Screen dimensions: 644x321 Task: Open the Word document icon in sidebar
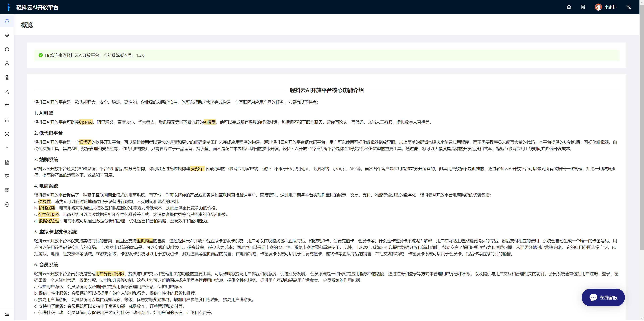coord(7,162)
